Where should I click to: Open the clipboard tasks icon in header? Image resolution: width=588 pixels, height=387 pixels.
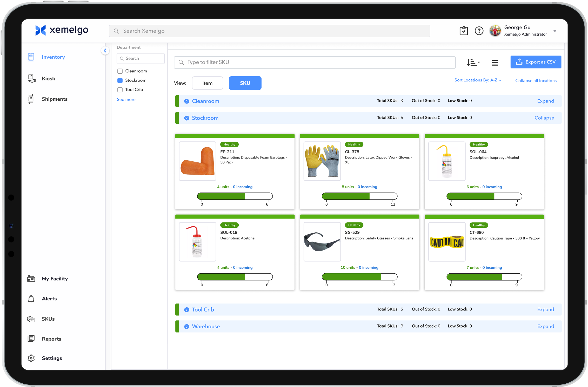coord(464,31)
